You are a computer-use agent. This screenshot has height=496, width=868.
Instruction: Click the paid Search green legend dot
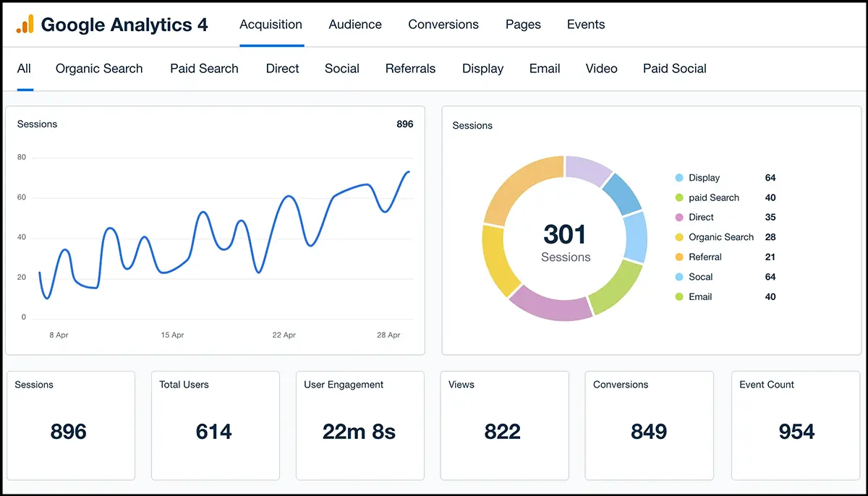tap(679, 197)
